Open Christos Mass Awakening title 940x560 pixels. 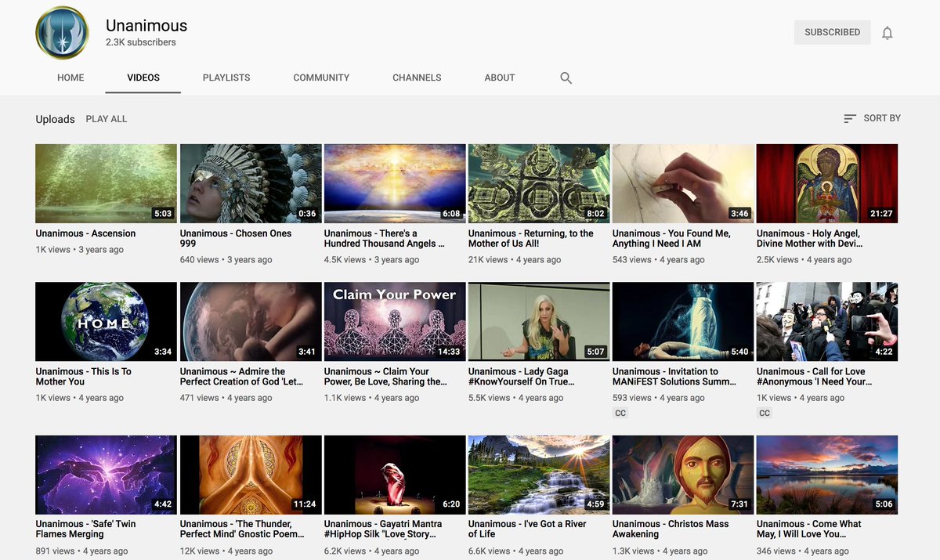point(671,529)
